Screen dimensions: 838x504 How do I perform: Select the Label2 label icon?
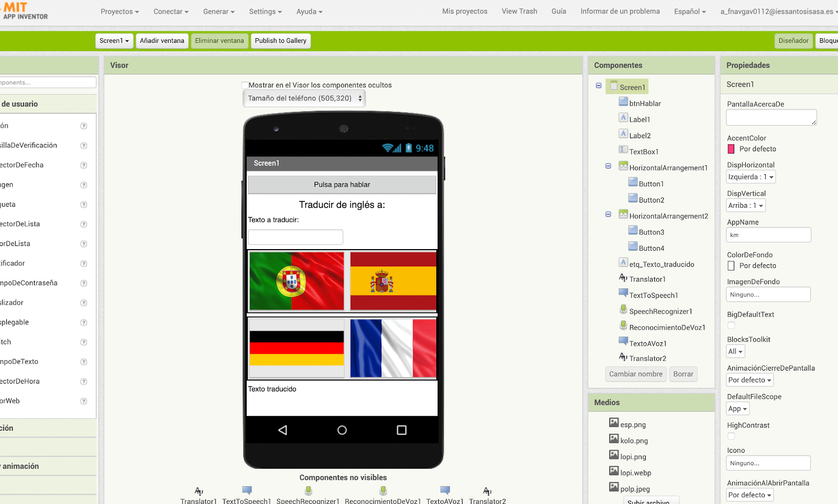point(623,134)
